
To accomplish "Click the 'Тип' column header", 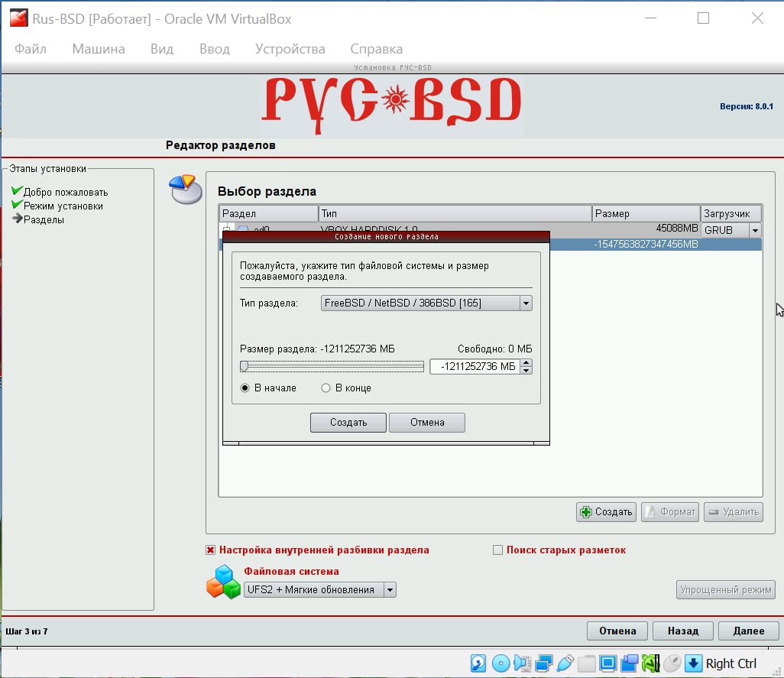I will click(x=455, y=213).
